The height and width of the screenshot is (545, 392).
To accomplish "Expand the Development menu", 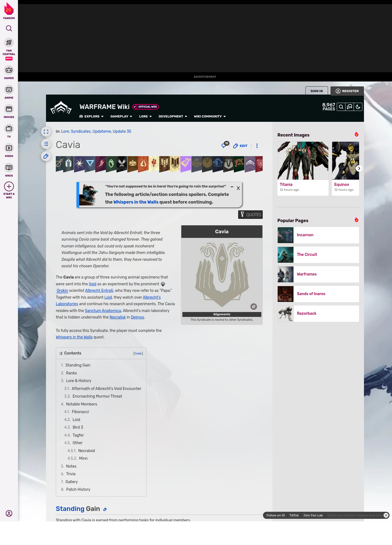I will click(173, 116).
